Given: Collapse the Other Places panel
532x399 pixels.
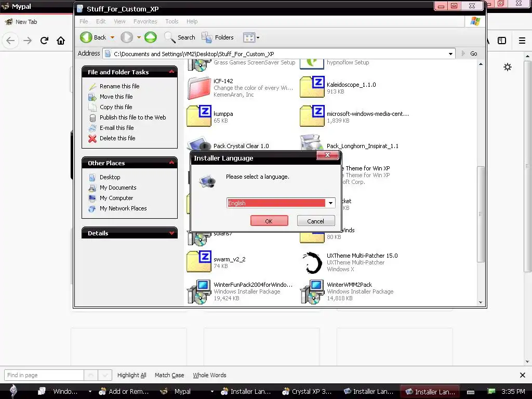Looking at the screenshot, I should (171, 163).
